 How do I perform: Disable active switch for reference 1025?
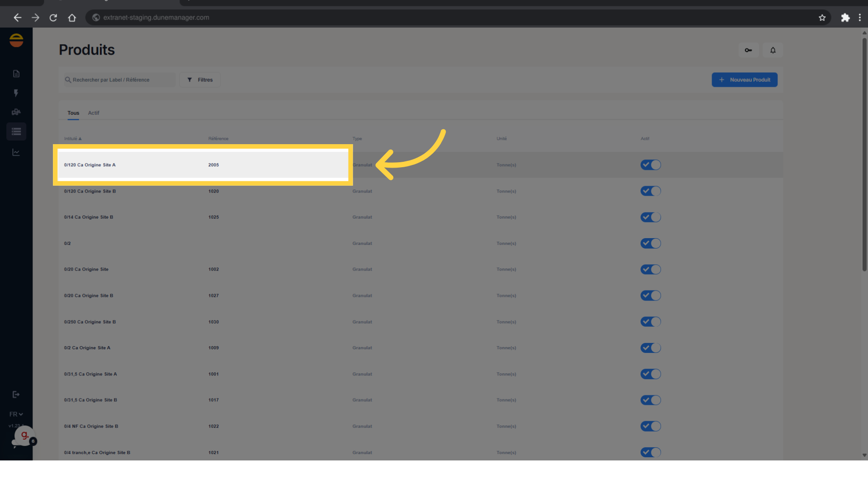[x=650, y=217]
